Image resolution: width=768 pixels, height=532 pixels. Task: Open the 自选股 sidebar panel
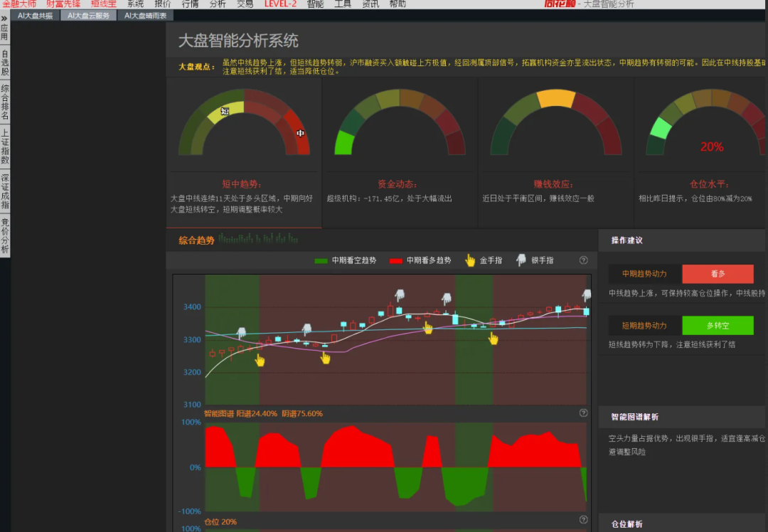point(5,63)
